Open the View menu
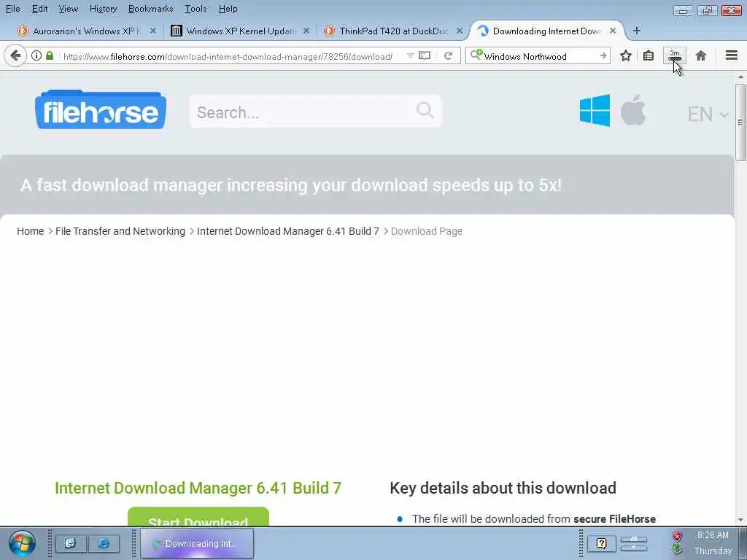Screen dimensions: 747x560 [x=68, y=9]
